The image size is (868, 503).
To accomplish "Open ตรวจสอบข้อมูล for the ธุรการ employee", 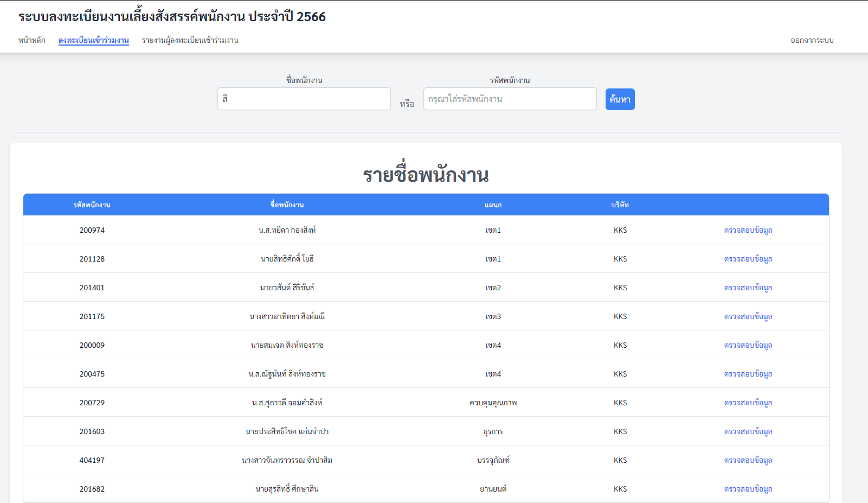I will [748, 431].
